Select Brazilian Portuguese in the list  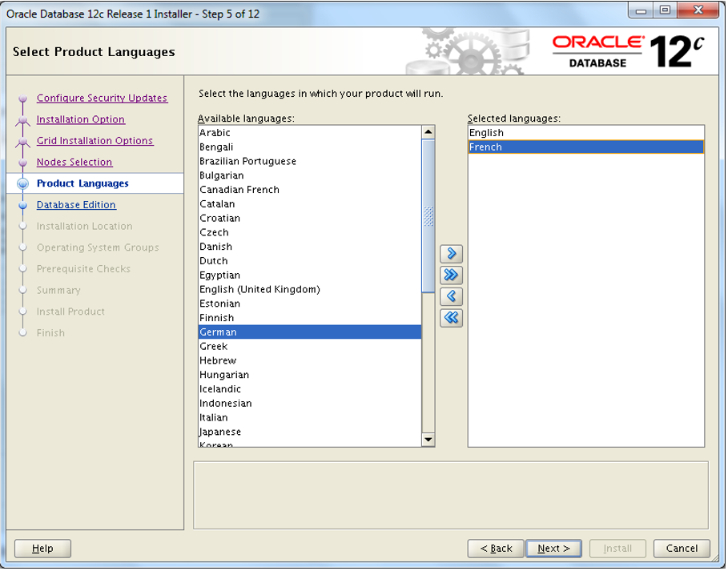[310, 162]
